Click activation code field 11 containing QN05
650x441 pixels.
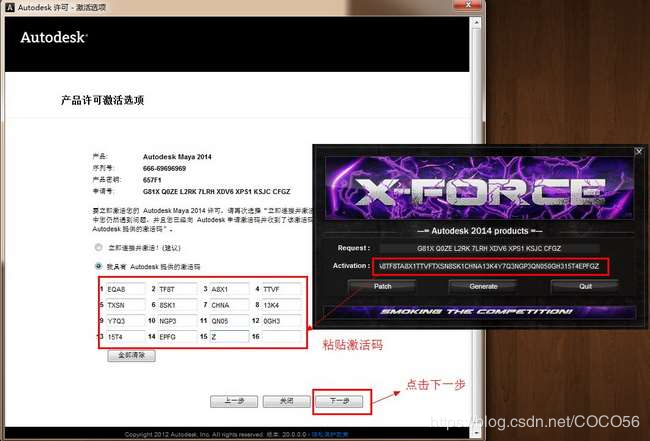[x=229, y=321]
